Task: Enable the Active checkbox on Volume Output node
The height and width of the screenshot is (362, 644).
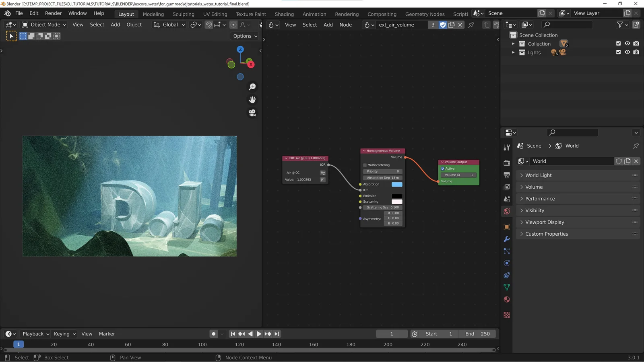Action: [x=442, y=169]
